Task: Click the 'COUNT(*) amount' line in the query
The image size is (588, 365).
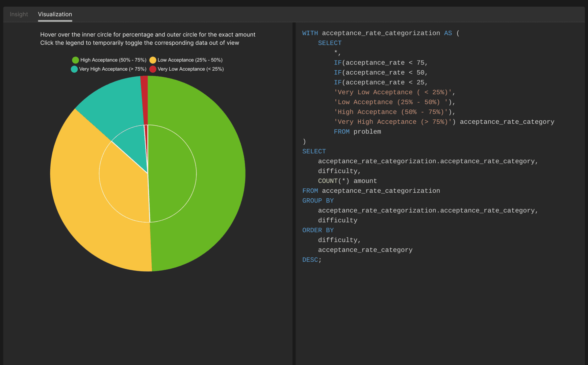Action: click(x=347, y=181)
